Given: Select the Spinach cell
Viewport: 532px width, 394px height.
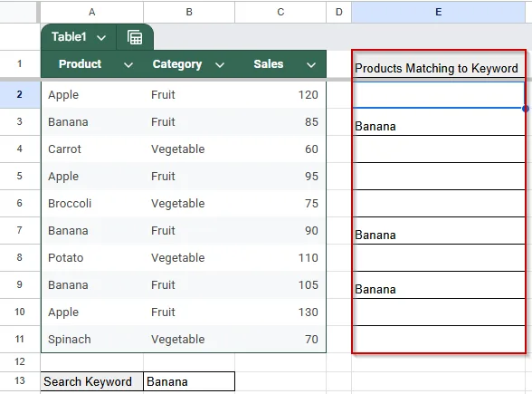Looking at the screenshot, I should coord(92,340).
